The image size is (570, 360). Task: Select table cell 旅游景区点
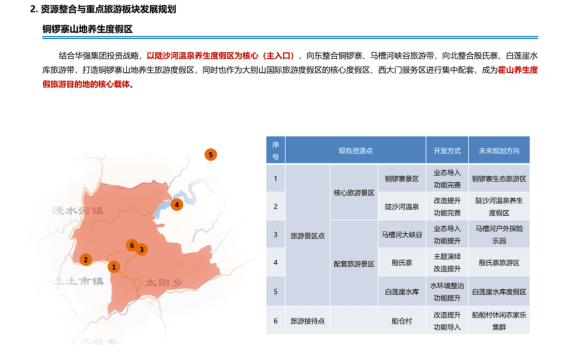point(308,236)
